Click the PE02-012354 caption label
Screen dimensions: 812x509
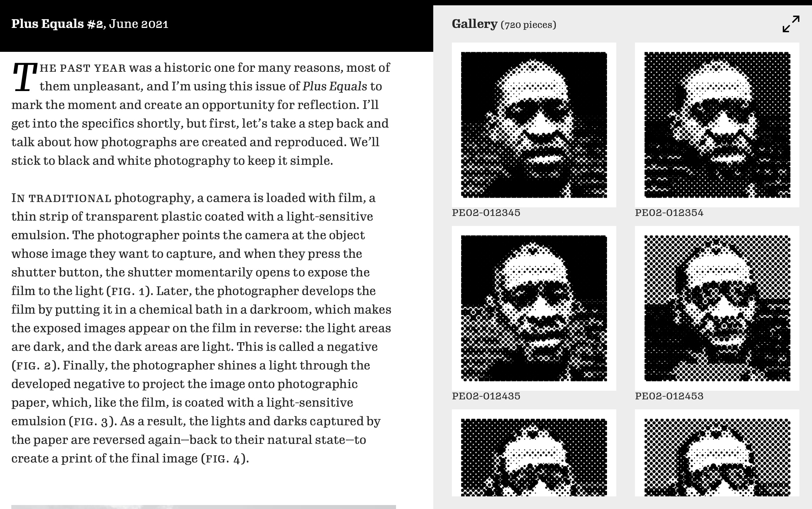point(669,213)
